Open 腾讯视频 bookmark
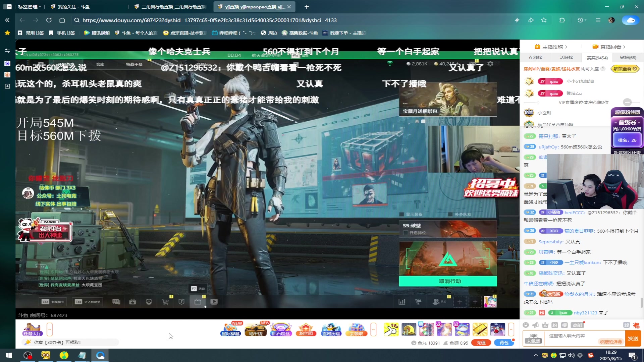The height and width of the screenshot is (362, 644). (97, 33)
